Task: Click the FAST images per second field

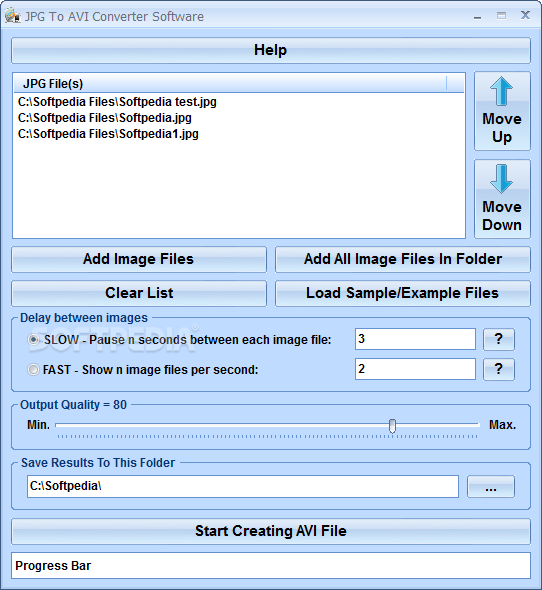Action: point(415,369)
